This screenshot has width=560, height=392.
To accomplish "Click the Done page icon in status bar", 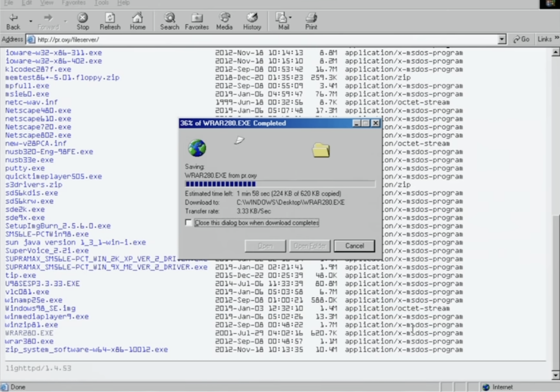I will pyautogui.click(x=4, y=387).
